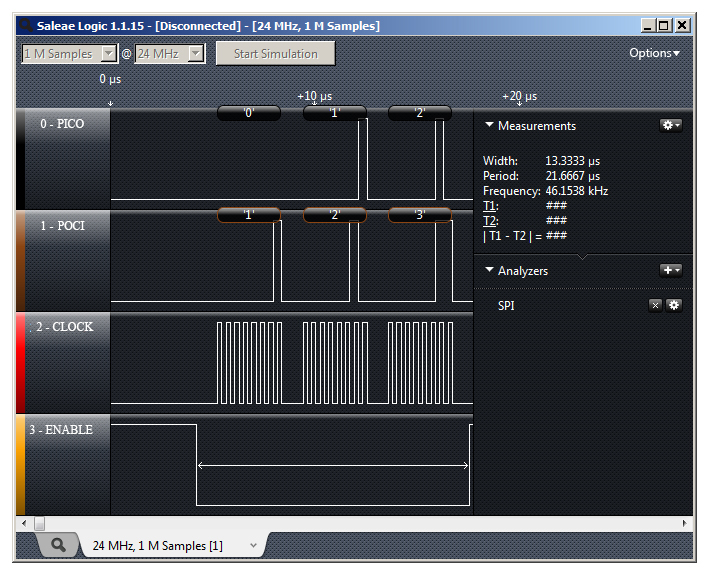Open dropdown chevron on capture tab
708x575 pixels.
[253, 545]
